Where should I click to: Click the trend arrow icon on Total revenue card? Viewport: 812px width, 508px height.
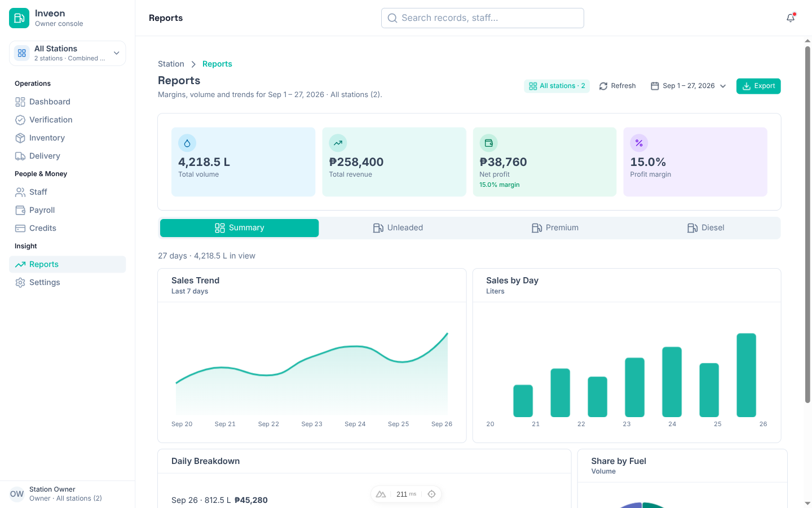pyautogui.click(x=338, y=143)
